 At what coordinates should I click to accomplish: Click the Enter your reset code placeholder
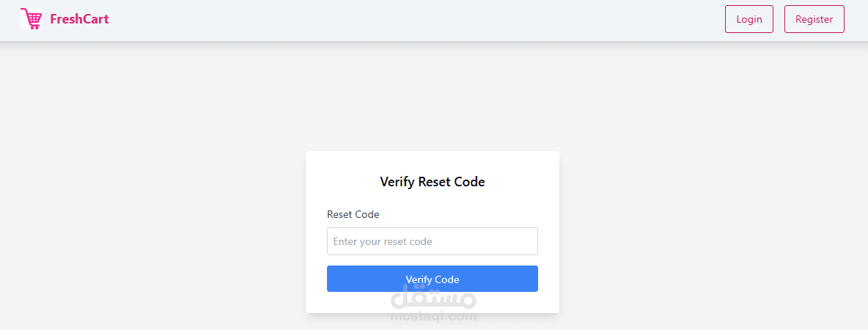tap(383, 241)
